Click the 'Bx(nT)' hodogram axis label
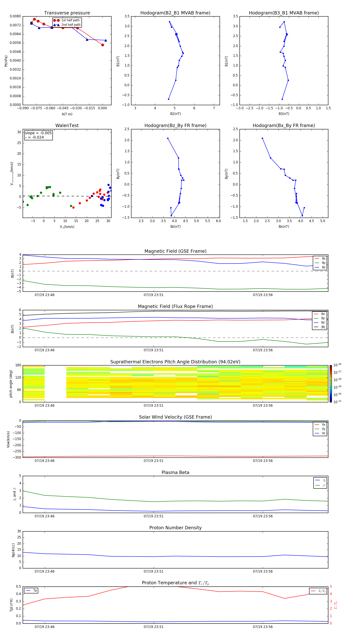This screenshot has width=351, height=644. (284, 227)
